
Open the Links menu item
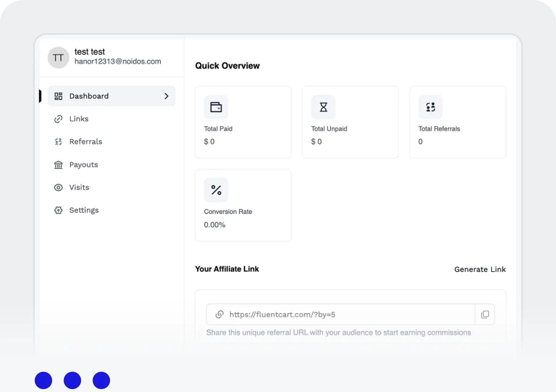pyautogui.click(x=79, y=119)
